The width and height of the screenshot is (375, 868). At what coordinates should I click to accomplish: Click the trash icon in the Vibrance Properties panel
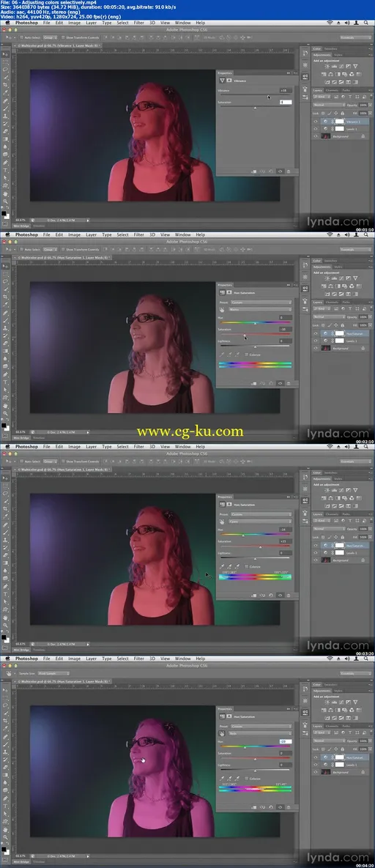(x=289, y=171)
